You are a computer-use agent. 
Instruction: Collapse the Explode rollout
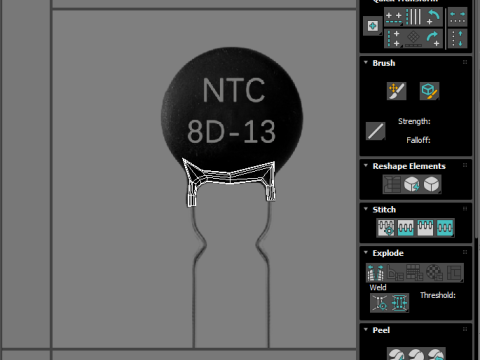[x=366, y=253]
